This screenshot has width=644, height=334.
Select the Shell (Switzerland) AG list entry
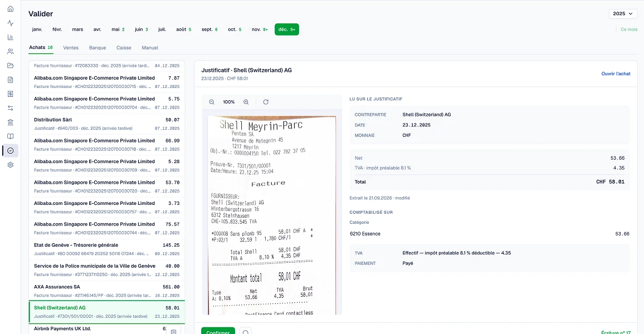click(x=107, y=312)
